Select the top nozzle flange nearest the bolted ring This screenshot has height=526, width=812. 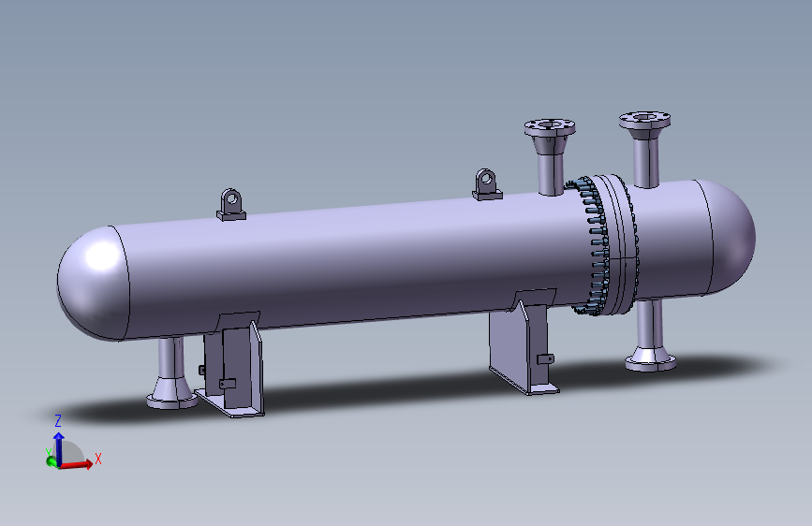click(550, 127)
